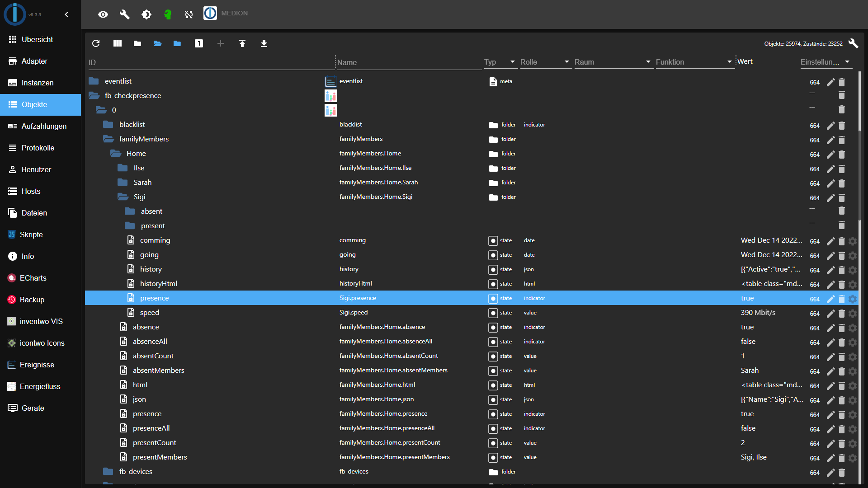868x488 pixels.
Task: Click the Sigi, Ilse presentMembers value
Action: tap(754, 457)
